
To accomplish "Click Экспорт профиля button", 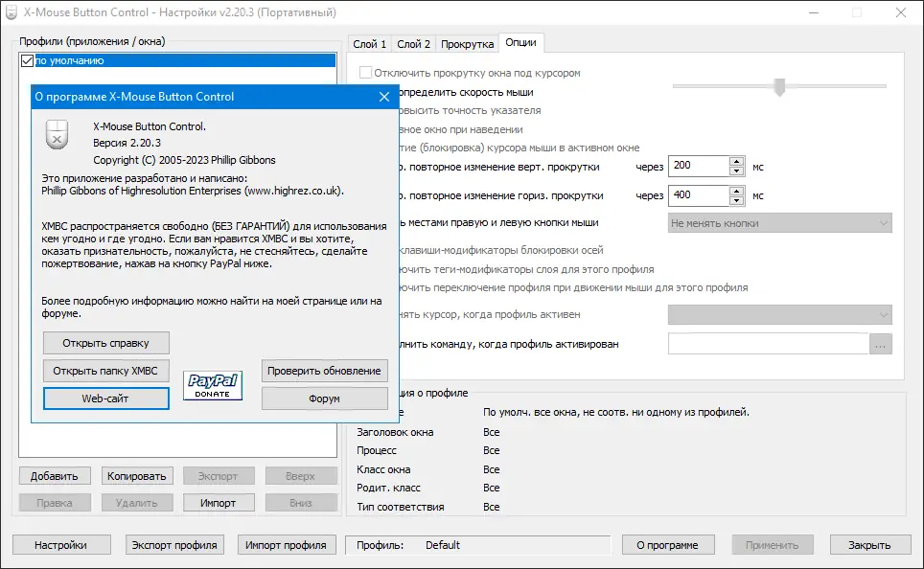I will [x=174, y=545].
